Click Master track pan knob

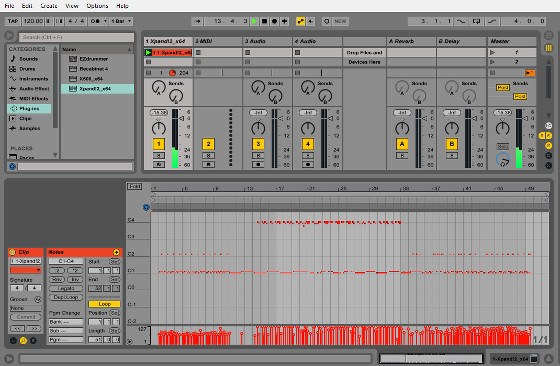(502, 128)
